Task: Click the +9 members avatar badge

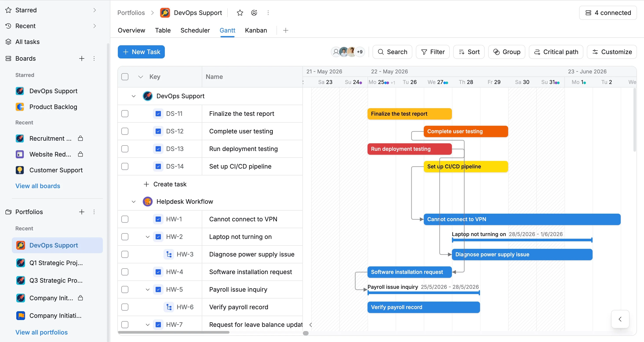Action: pyautogui.click(x=360, y=52)
